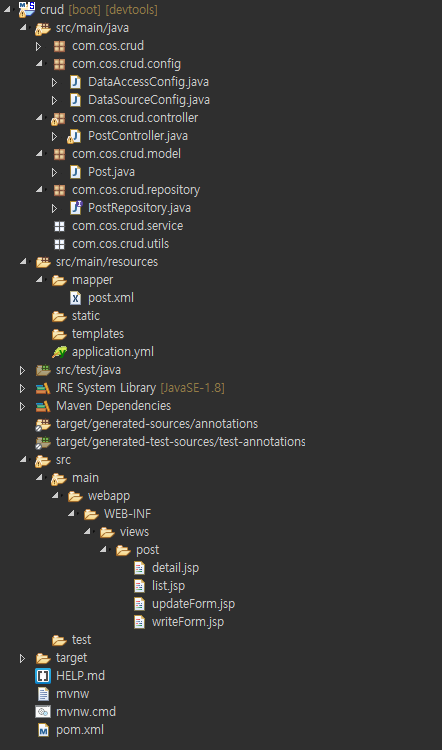Screen dimensions: 442x750
Task: Select the views folder label
Action: pyautogui.click(x=134, y=532)
